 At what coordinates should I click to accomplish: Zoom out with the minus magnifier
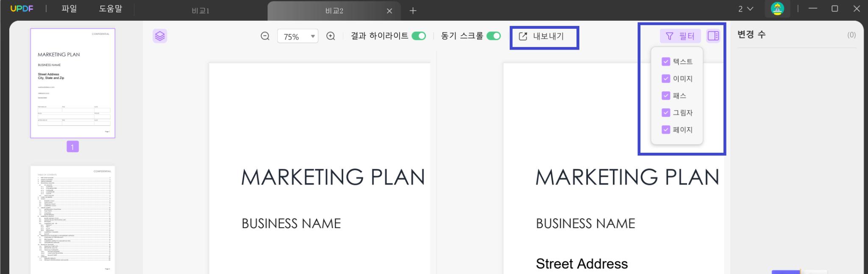pos(265,36)
